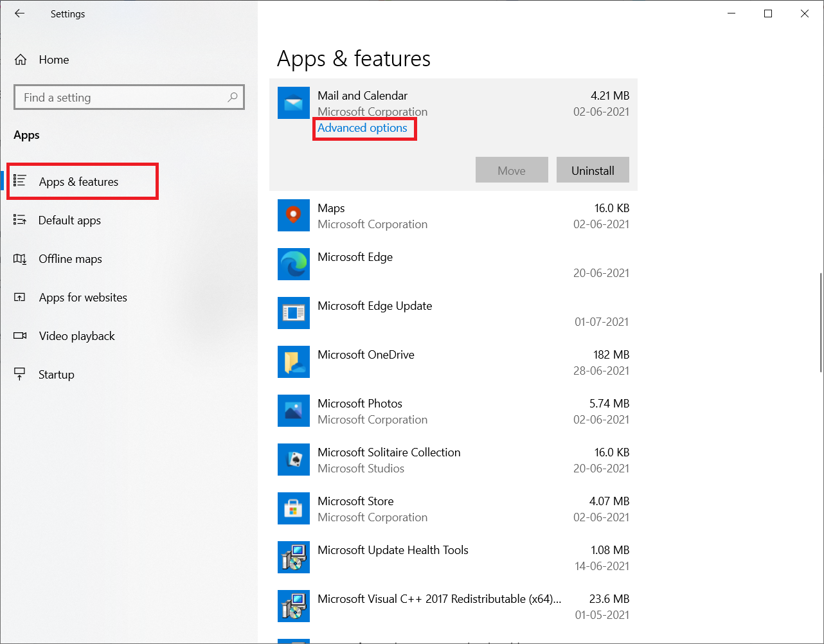
Task: Open Startup section
Action: point(57,375)
